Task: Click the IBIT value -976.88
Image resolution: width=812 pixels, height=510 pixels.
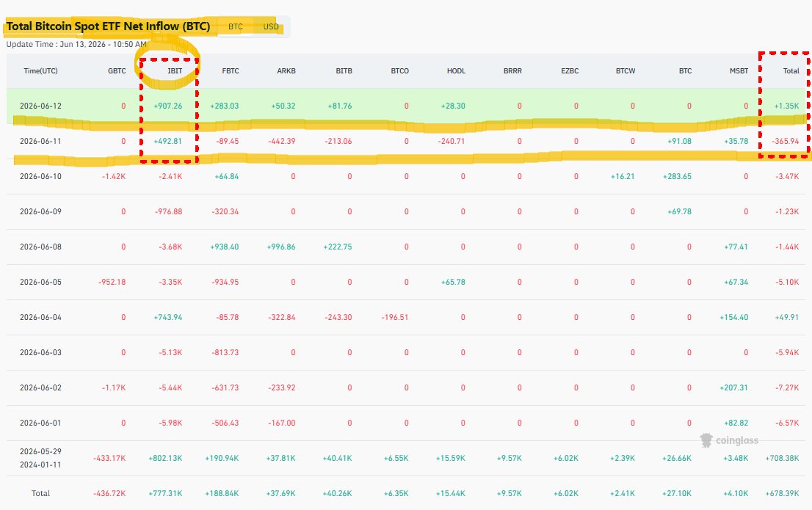Action: 169,212
